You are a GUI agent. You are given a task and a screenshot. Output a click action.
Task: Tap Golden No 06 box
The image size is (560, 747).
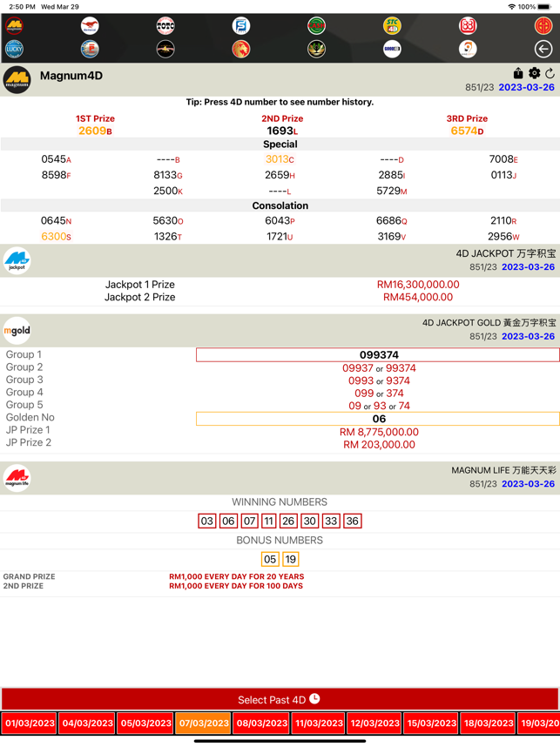378,419
